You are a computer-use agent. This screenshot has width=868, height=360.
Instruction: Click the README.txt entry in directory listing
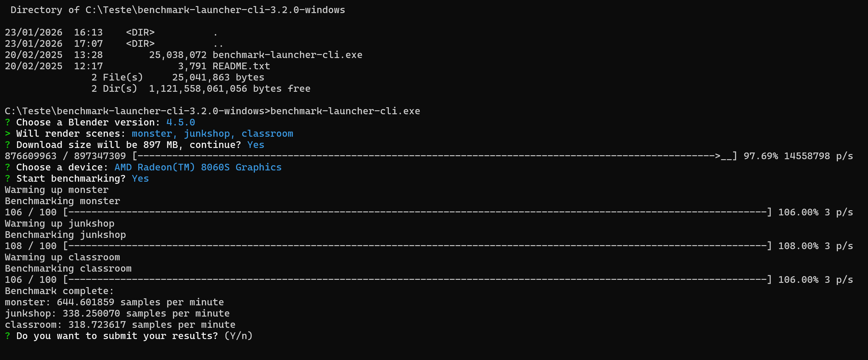241,66
